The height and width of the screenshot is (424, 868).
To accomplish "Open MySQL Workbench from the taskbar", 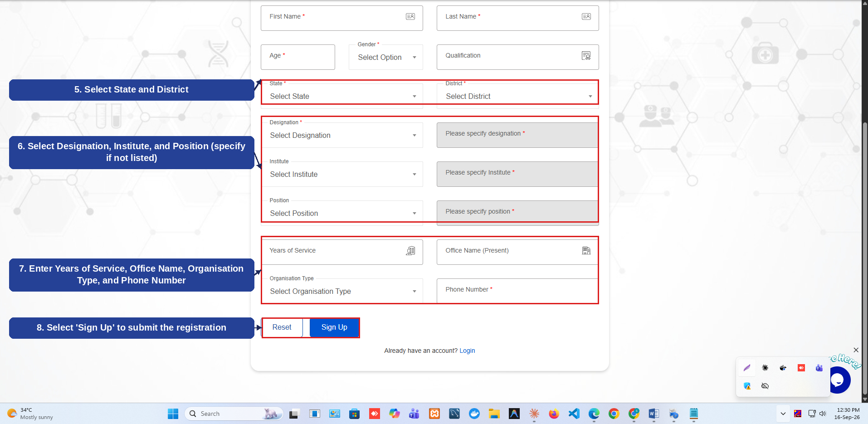I will (454, 414).
